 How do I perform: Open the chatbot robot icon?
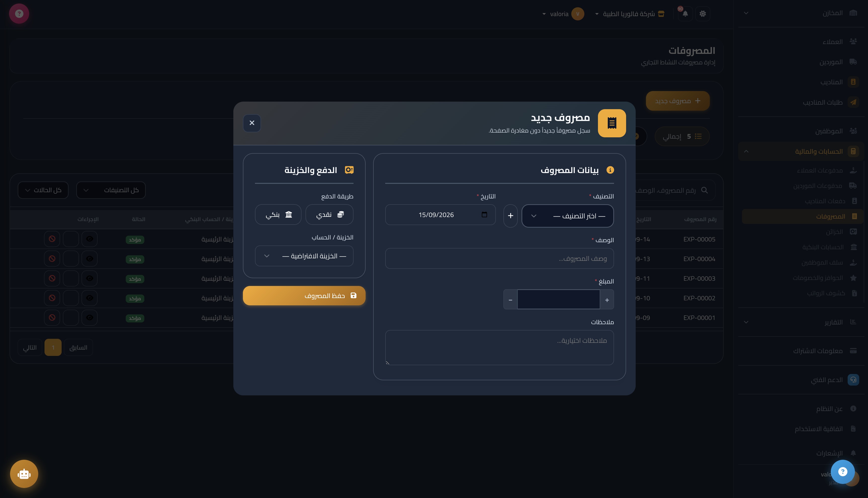pyautogui.click(x=24, y=474)
